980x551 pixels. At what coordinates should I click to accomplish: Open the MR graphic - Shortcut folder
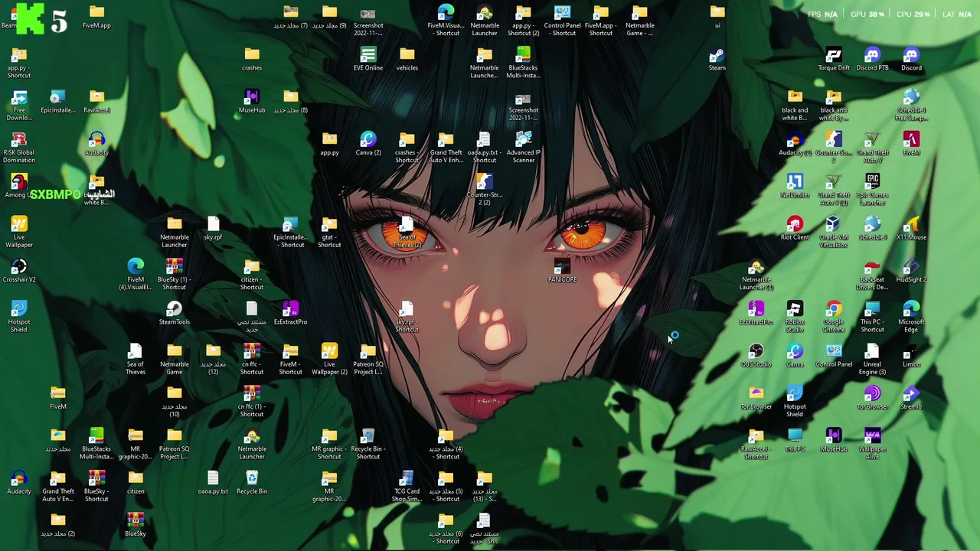pos(329,443)
